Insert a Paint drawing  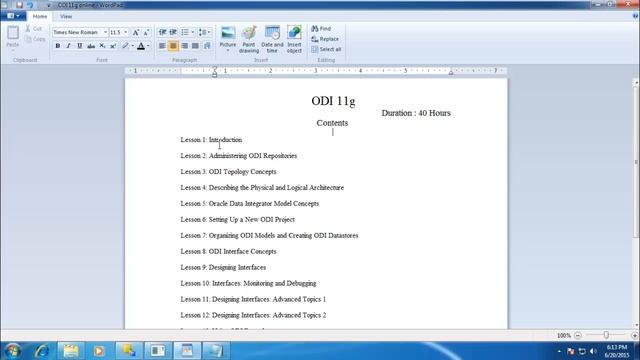pyautogui.click(x=249, y=39)
